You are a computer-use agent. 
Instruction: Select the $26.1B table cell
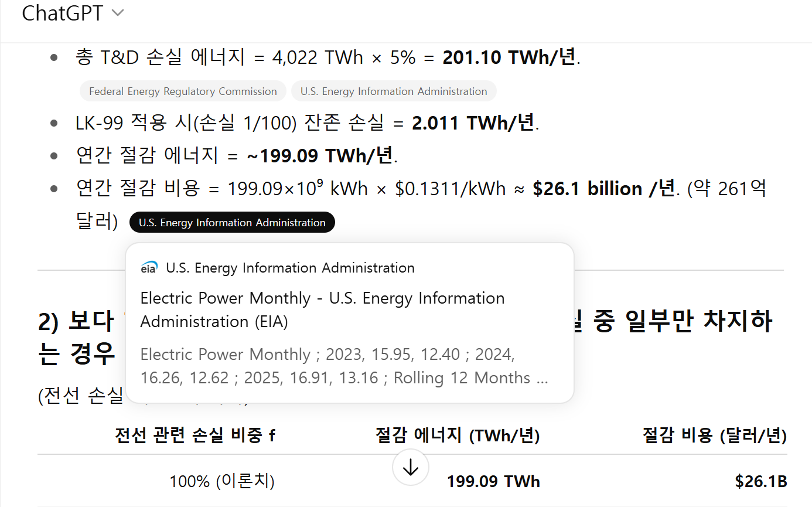[x=760, y=482]
